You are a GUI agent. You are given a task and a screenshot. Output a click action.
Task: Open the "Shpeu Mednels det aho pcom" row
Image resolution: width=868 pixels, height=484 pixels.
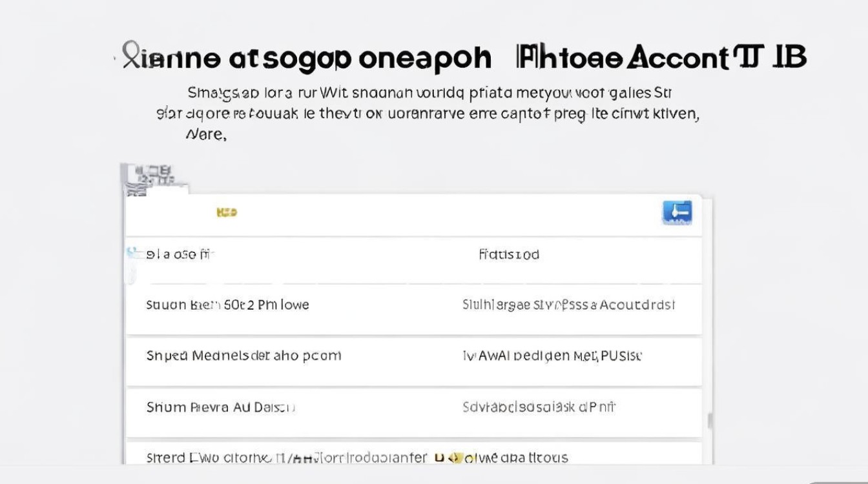click(x=243, y=356)
